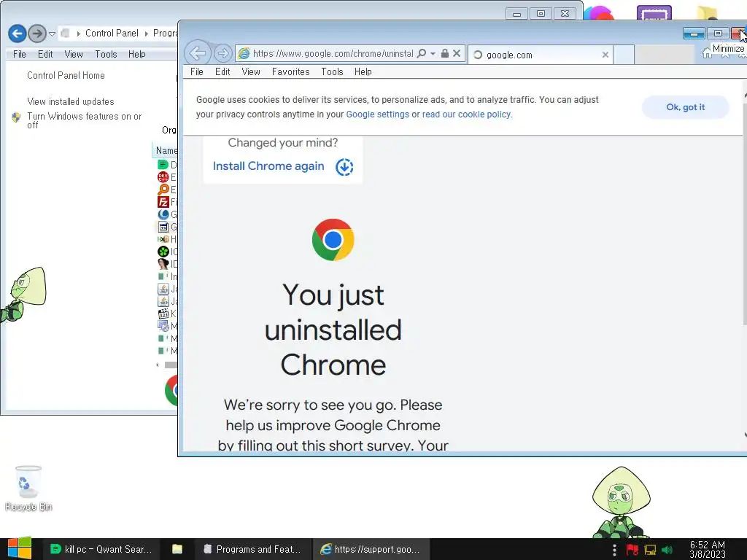Click the Control Panel window back button
This screenshot has width=747, height=560.
pyautogui.click(x=18, y=34)
